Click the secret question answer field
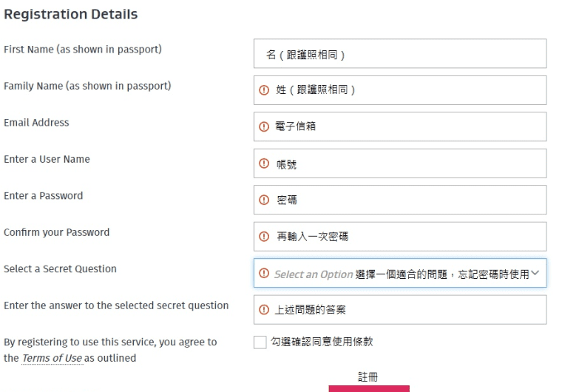Image resolution: width=579 pixels, height=392 pixels. tap(400, 310)
